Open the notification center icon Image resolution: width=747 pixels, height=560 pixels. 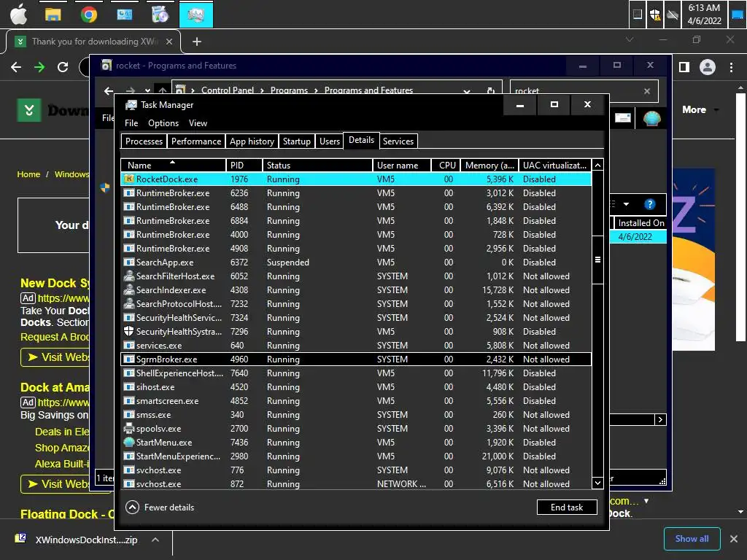tap(737, 15)
